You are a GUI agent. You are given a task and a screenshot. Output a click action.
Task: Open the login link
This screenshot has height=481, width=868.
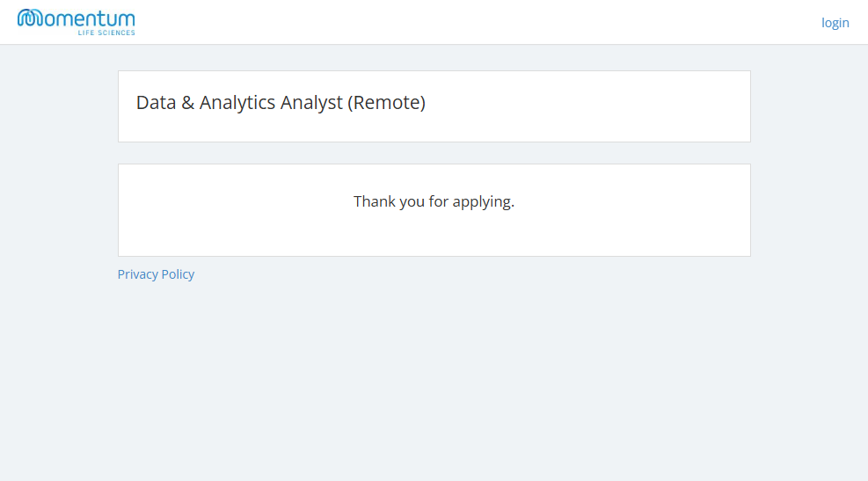(835, 23)
